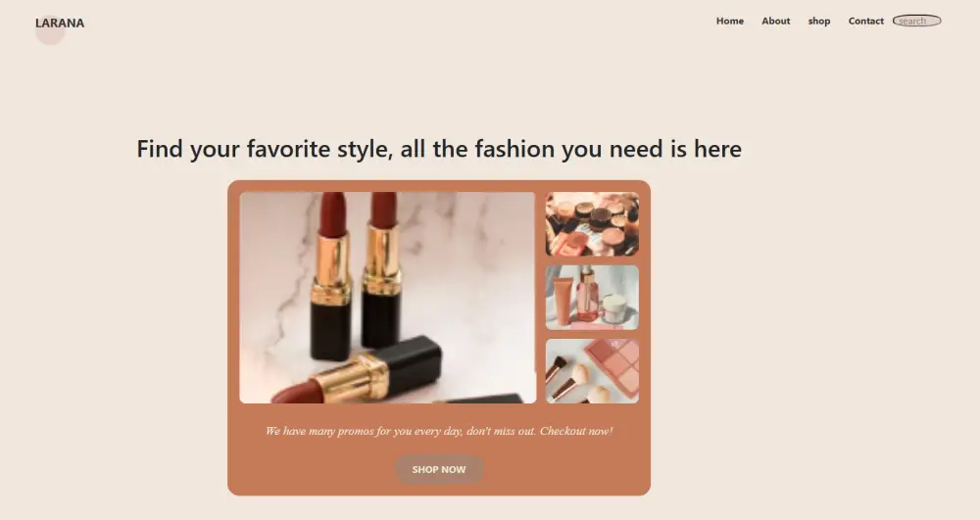Click the SHOP NOW button

(x=439, y=469)
